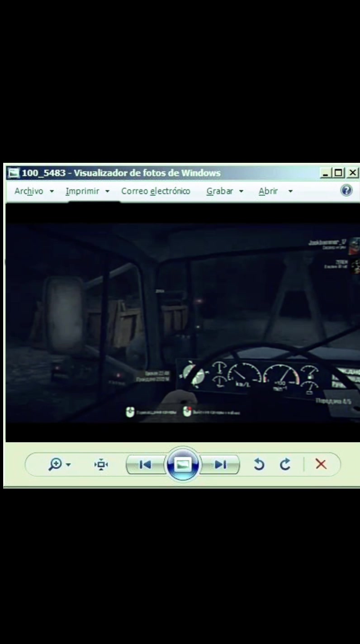Click the photo viewer window title icon
The width and height of the screenshot is (360, 644).
[x=14, y=173]
